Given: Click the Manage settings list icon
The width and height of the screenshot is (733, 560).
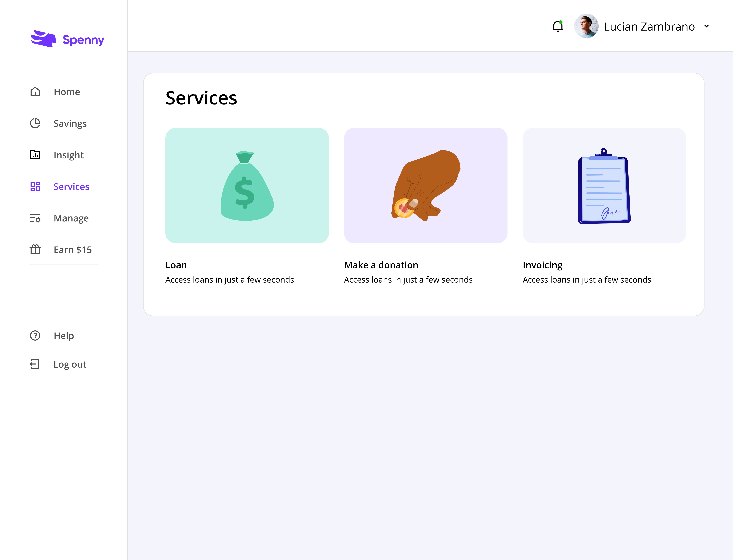Looking at the screenshot, I should pyautogui.click(x=35, y=218).
